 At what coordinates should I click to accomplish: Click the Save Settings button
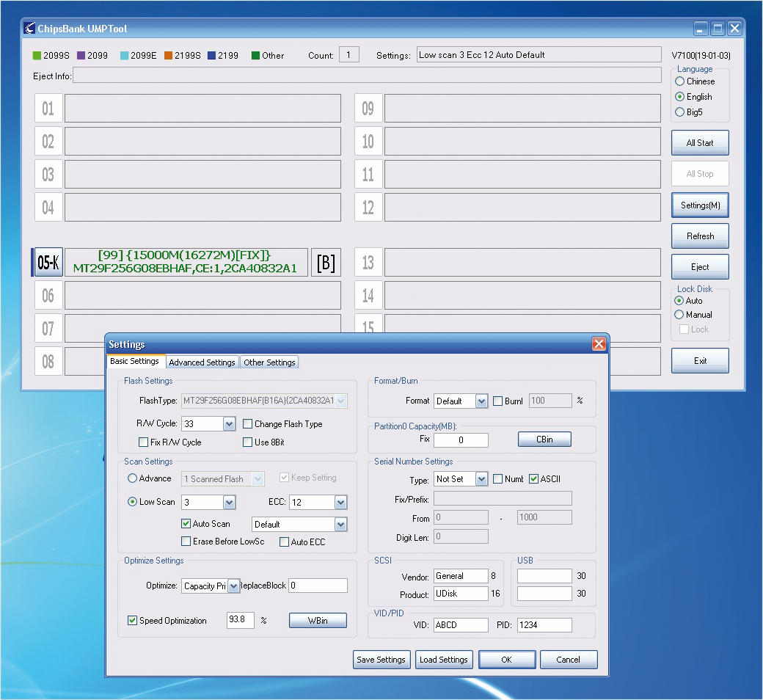tap(381, 660)
